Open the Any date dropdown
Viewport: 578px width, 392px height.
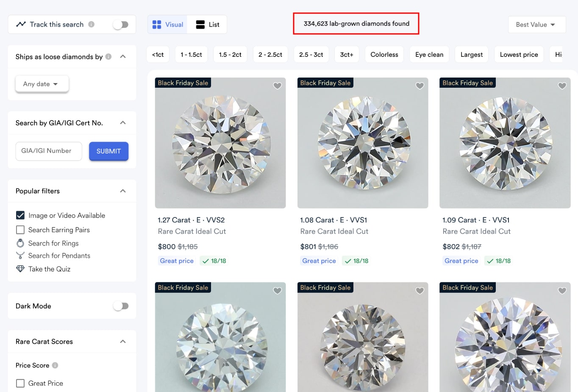(x=42, y=83)
